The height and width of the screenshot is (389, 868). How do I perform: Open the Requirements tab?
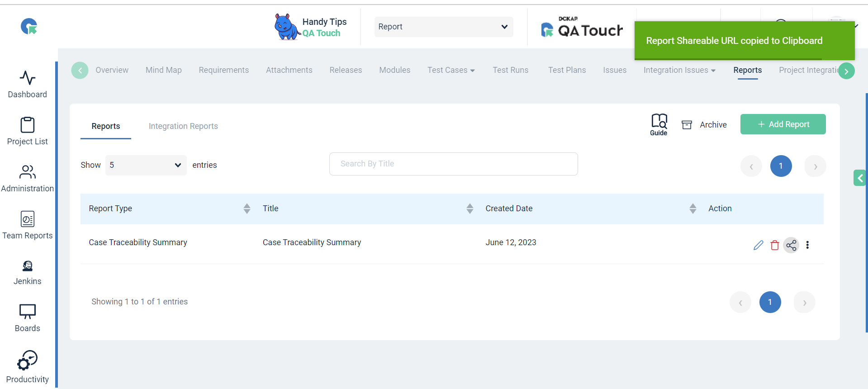[224, 70]
